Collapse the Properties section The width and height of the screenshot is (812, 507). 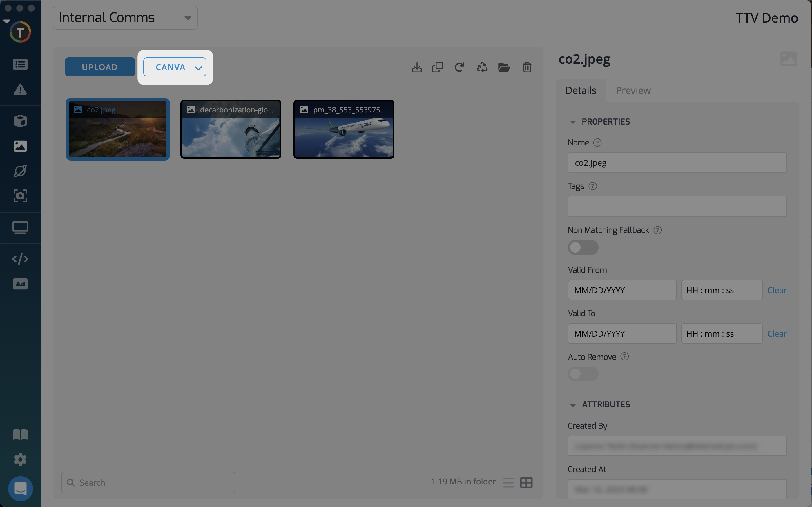point(573,122)
